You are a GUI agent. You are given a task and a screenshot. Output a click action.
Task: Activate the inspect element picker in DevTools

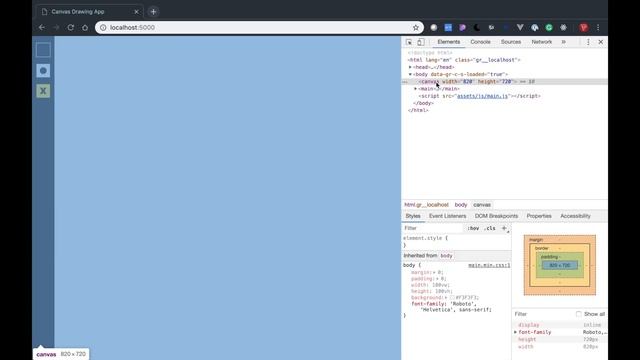(x=409, y=42)
